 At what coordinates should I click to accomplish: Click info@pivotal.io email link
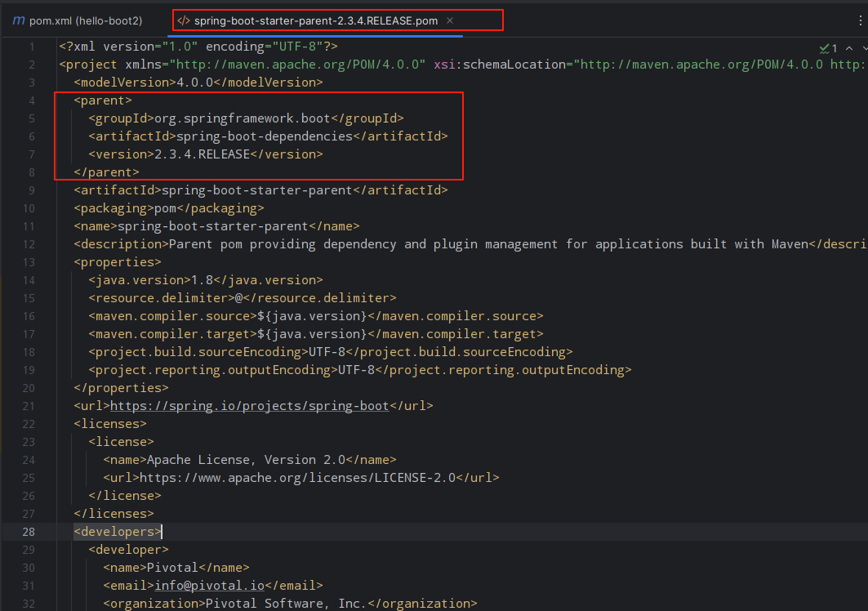pyautogui.click(x=209, y=585)
